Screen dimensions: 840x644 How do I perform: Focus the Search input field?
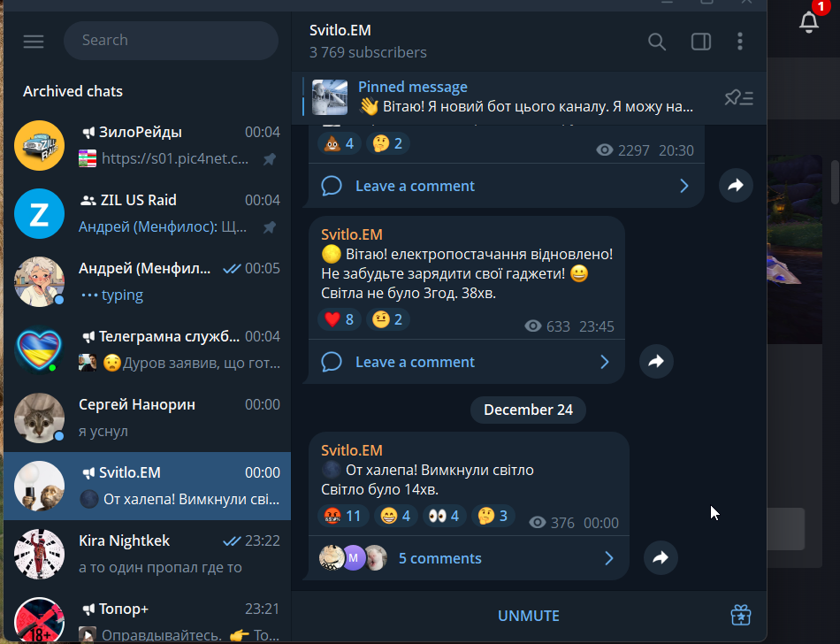click(171, 40)
